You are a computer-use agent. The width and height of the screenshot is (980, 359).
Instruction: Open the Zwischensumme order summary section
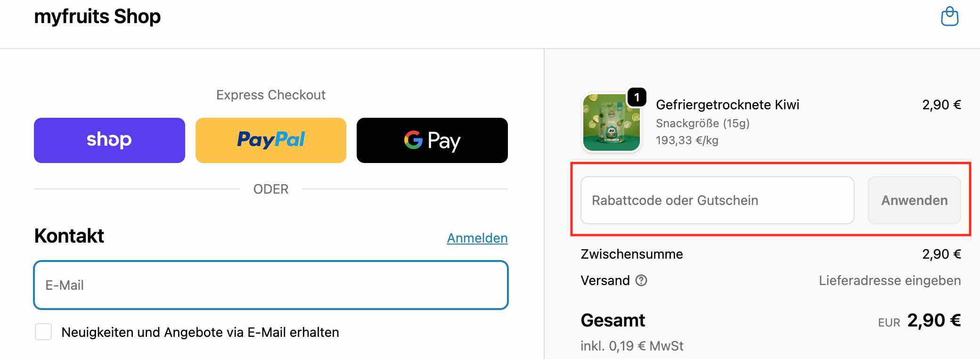click(x=631, y=254)
